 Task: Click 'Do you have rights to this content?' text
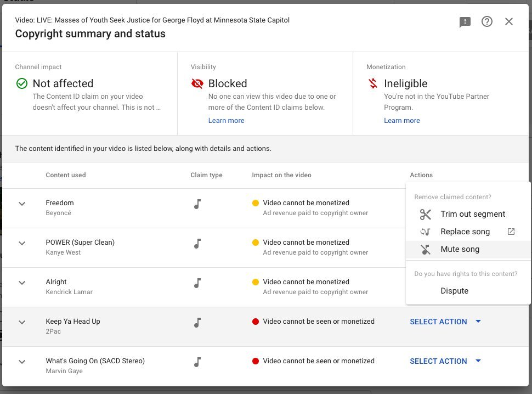(466, 273)
